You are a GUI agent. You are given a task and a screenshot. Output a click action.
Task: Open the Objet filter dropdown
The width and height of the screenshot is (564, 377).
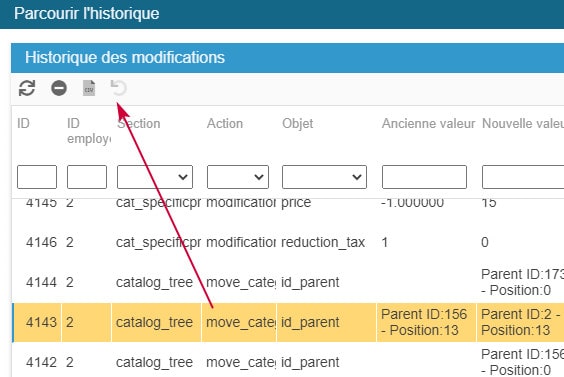point(324,177)
